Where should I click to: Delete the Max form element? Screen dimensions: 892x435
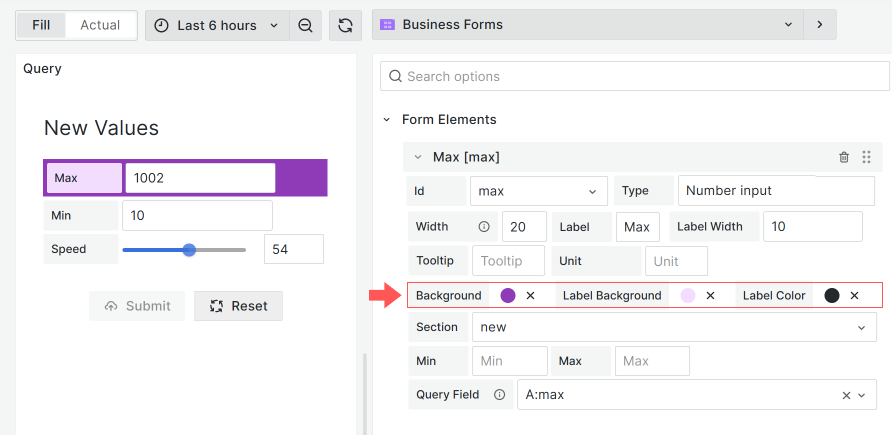click(x=844, y=157)
